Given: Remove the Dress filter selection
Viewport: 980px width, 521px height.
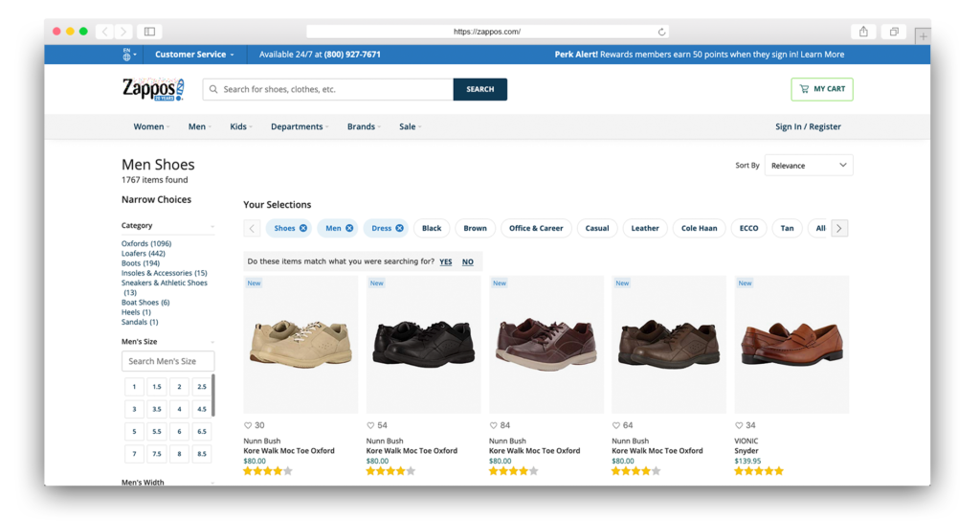Looking at the screenshot, I should coord(399,228).
